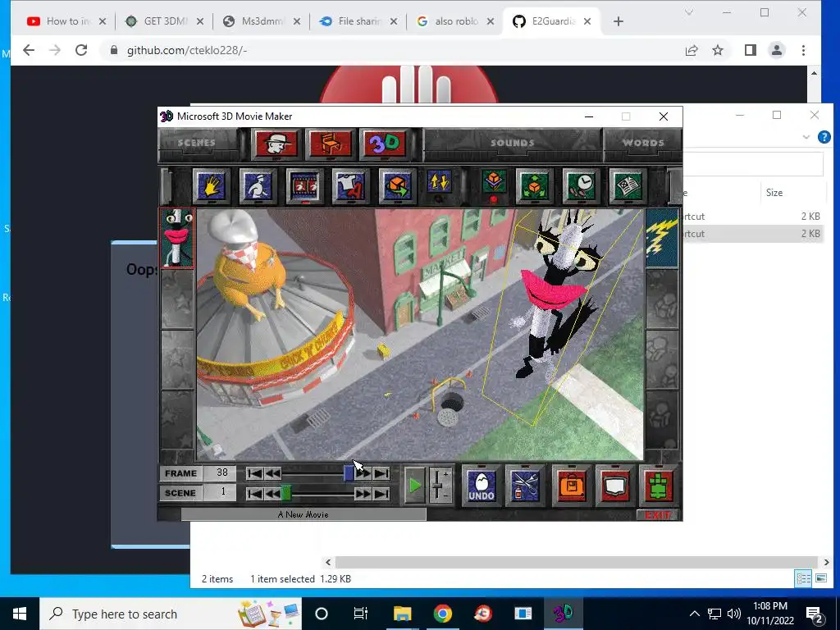Reload the GitHub page
840x630 pixels.
(81, 50)
